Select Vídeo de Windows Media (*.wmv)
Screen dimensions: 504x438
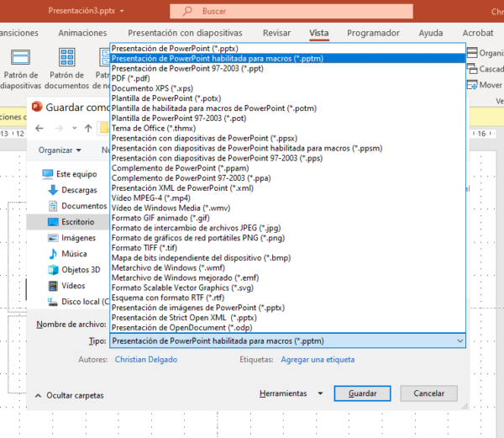(x=287, y=208)
